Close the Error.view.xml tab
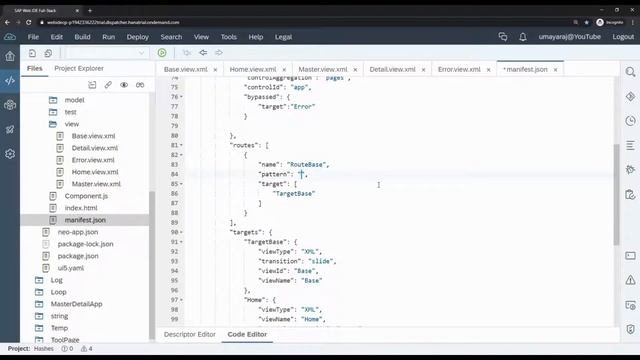Image resolution: width=640 pixels, height=360 pixels. (488, 70)
